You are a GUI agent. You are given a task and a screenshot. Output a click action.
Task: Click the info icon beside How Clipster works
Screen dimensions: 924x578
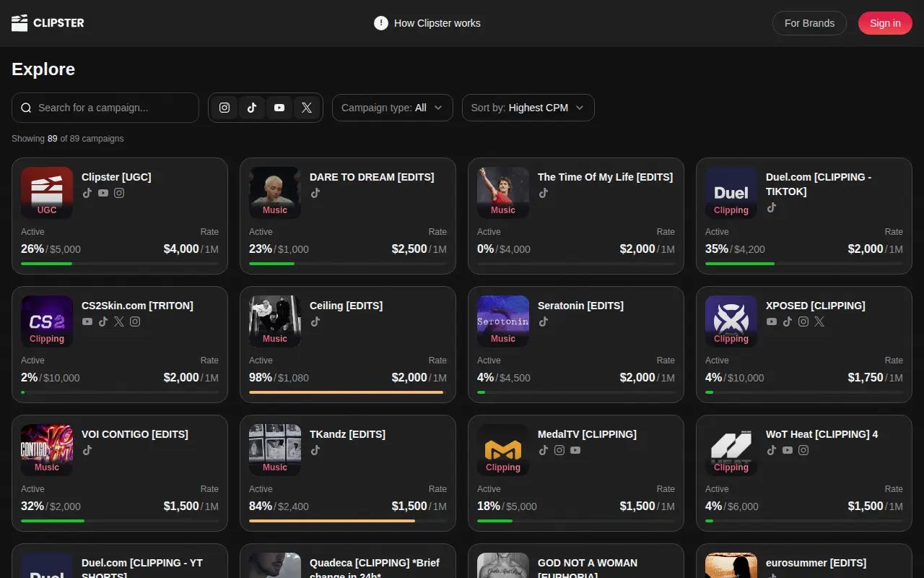point(381,23)
